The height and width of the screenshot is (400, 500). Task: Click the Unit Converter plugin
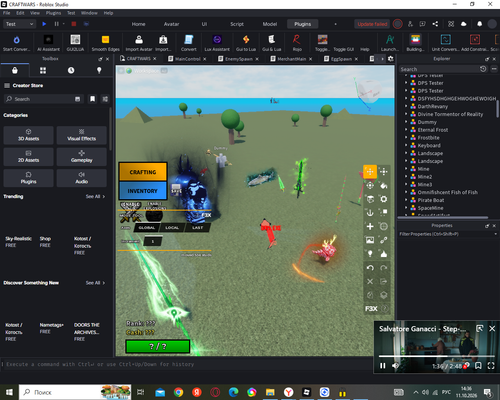click(445, 43)
